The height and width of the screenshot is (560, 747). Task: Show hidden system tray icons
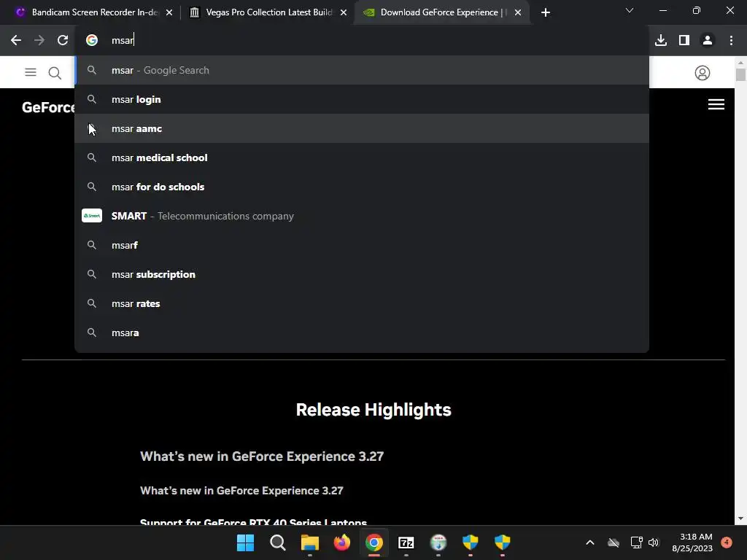coord(589,542)
